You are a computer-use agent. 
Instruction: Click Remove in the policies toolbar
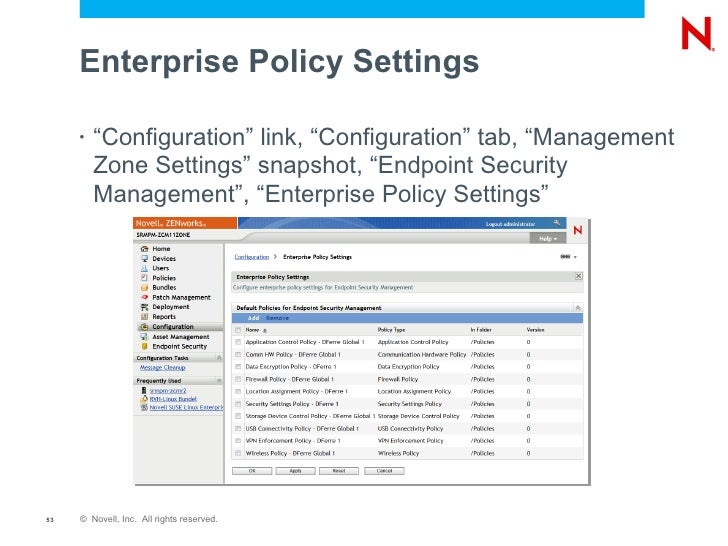pos(277,318)
